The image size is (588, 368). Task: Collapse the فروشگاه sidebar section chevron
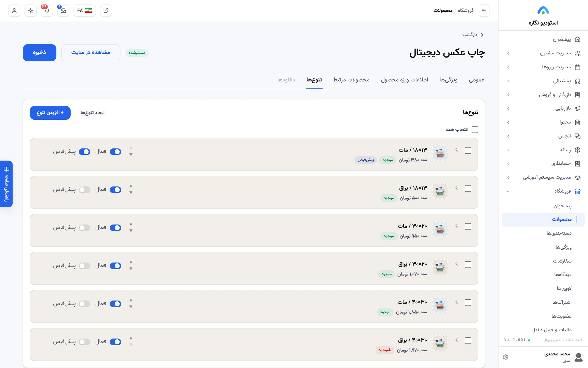[x=508, y=192]
